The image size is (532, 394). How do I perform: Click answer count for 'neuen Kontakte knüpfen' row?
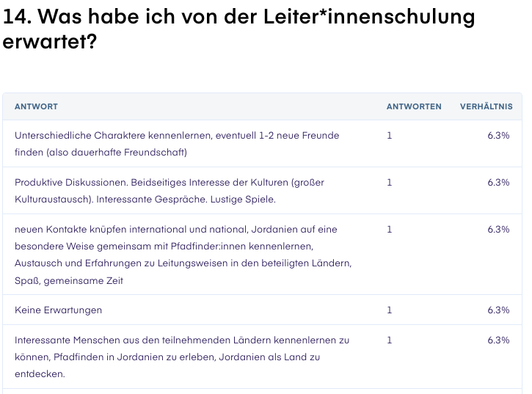pyautogui.click(x=390, y=230)
